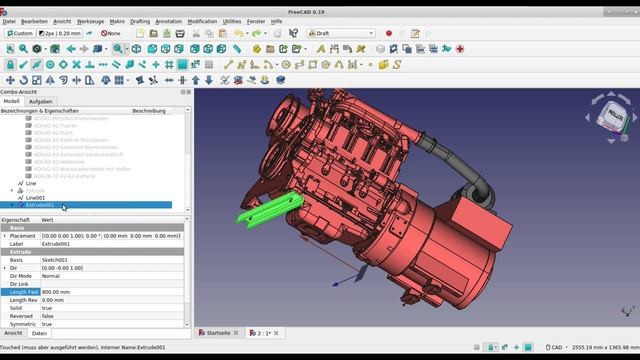Select the Draft Polyline wire tool
The height and width of the screenshot is (360, 640).
[x=241, y=64]
